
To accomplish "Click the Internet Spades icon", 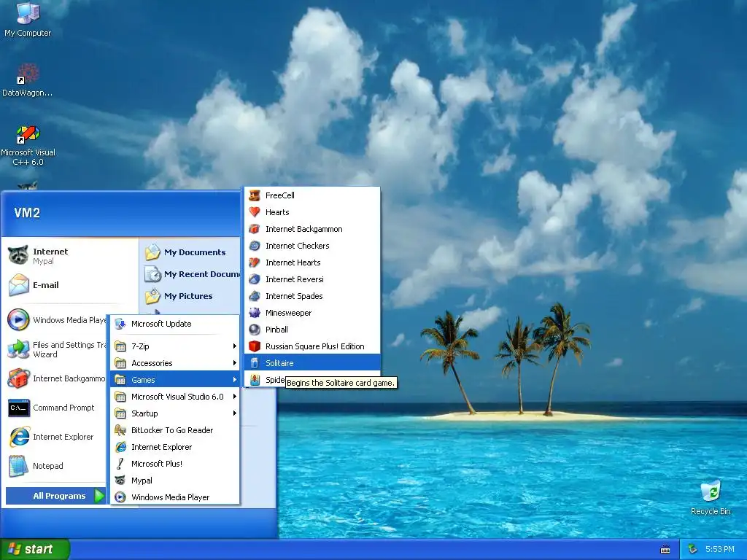I will click(x=255, y=296).
